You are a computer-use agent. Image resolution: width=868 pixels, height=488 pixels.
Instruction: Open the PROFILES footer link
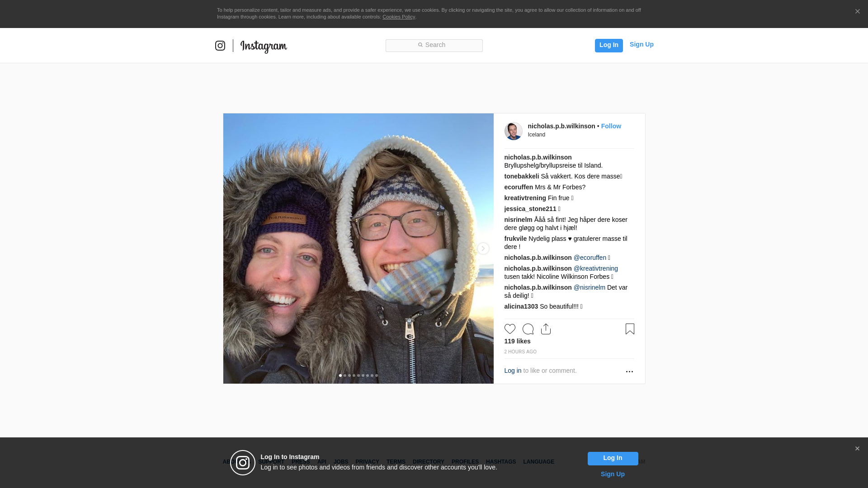(465, 462)
